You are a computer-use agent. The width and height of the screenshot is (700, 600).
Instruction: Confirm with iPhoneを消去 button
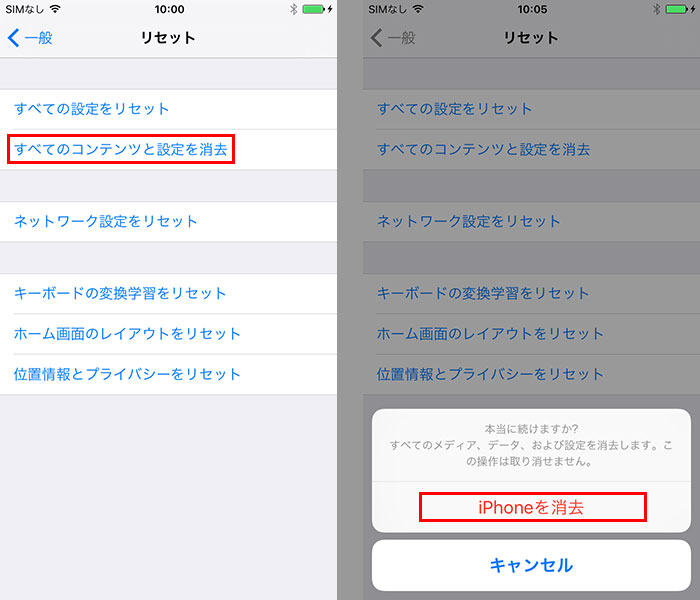coord(531,507)
